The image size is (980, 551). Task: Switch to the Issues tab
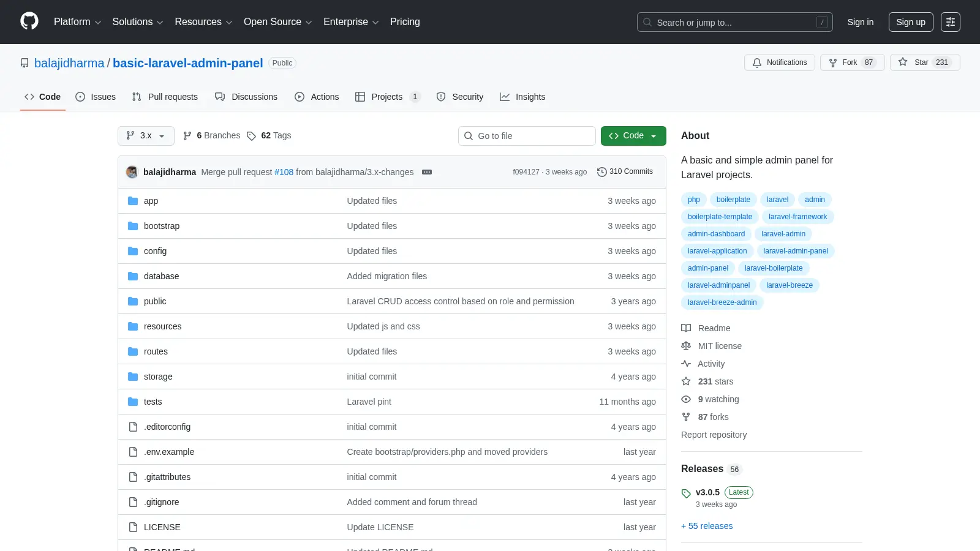tap(96, 97)
